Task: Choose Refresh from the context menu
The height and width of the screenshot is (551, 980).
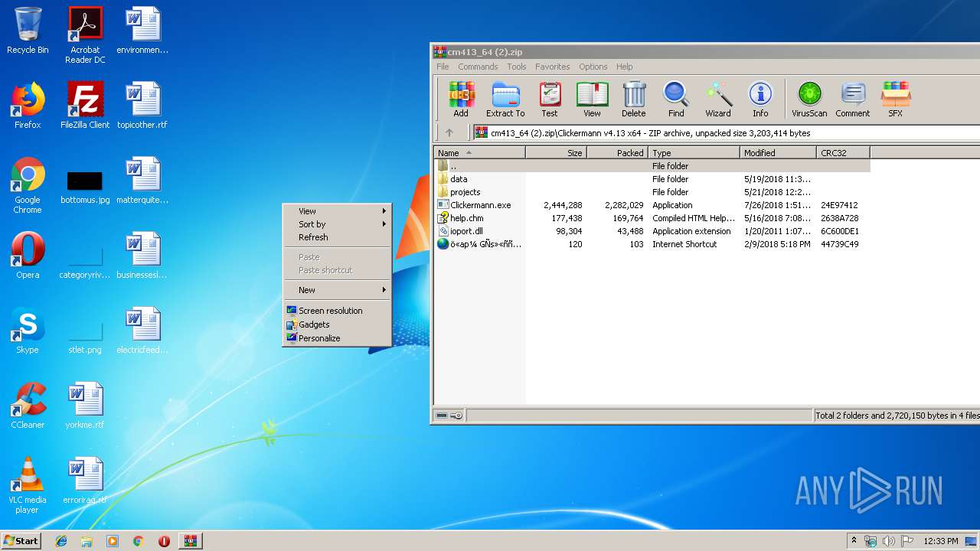Action: pos(337,237)
